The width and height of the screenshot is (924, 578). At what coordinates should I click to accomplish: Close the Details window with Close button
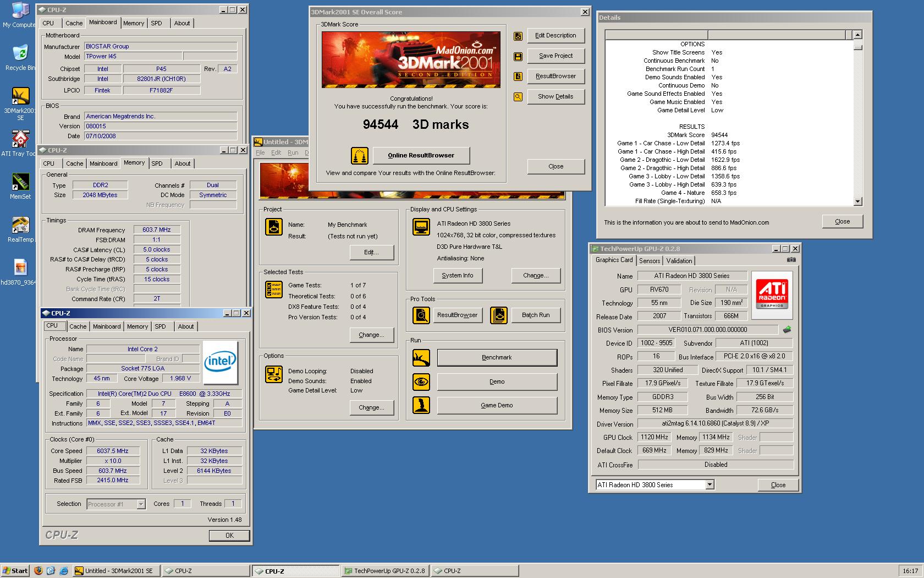pos(842,222)
